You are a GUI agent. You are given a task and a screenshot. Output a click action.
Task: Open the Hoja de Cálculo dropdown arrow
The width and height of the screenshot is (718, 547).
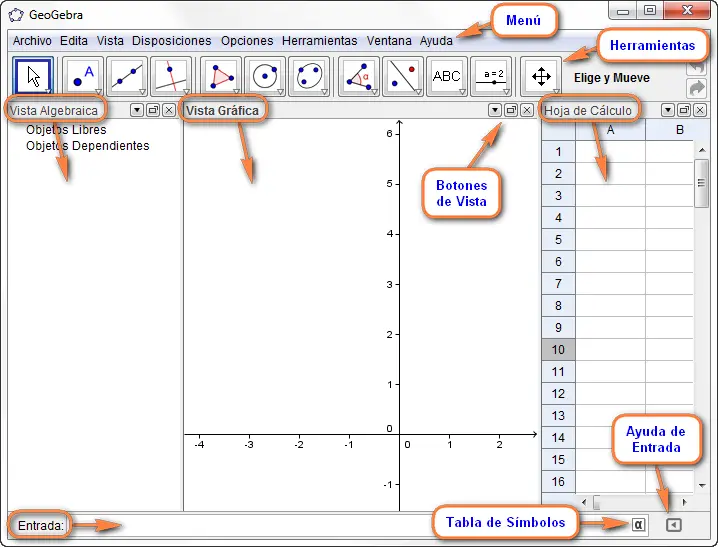[x=668, y=110]
